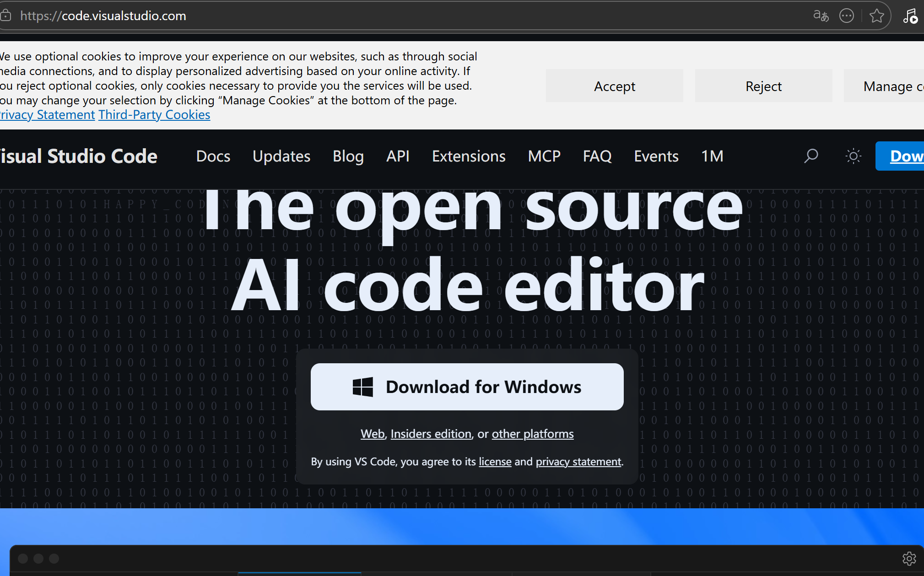Image resolution: width=924 pixels, height=576 pixels.
Task: Add page to favorites with star icon
Action: 877,16
